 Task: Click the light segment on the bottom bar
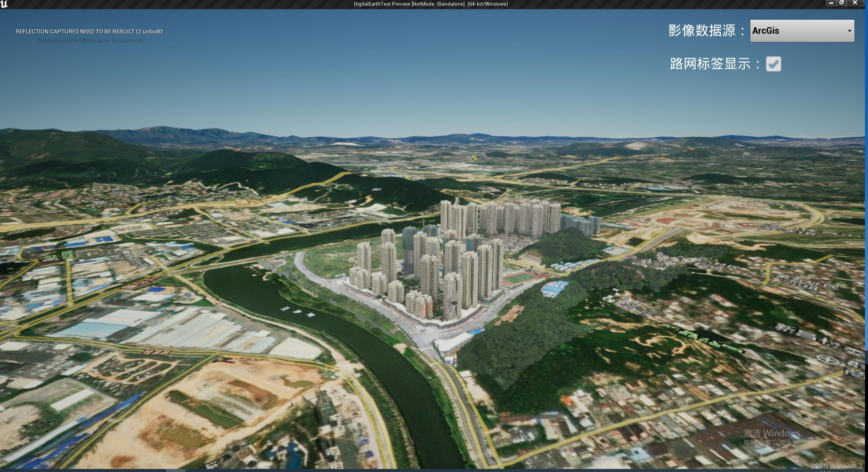[x=176, y=470]
